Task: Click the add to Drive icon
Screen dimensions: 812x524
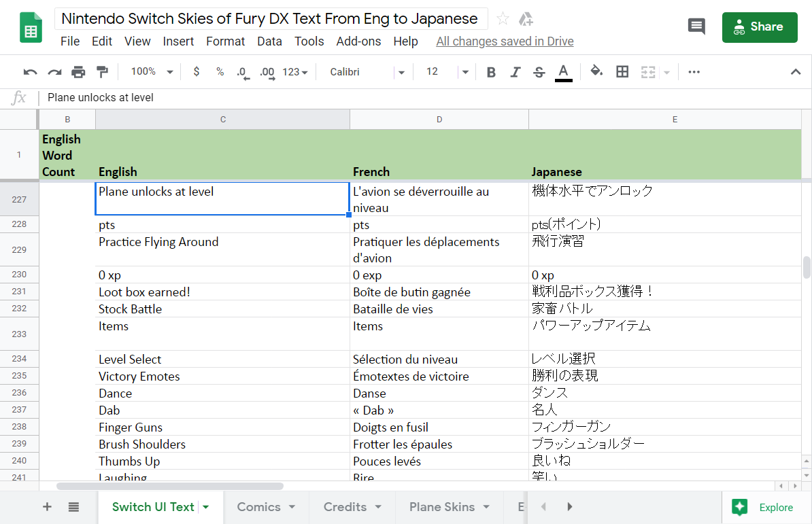Action: pos(526,19)
